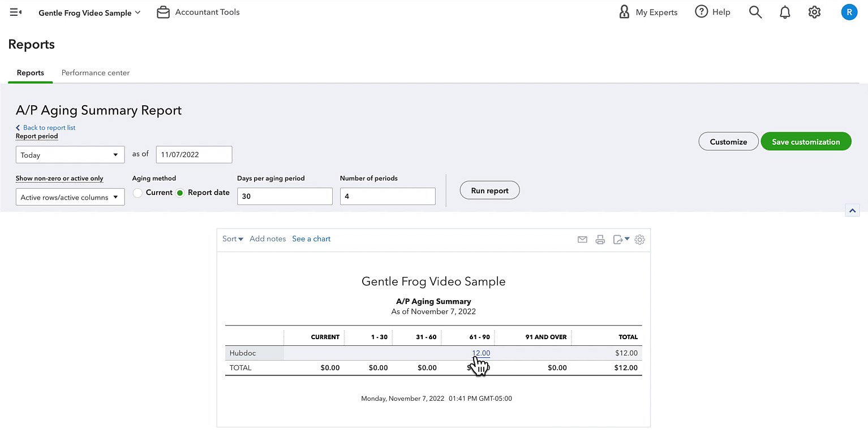Viewport: 868px width, 433px height.
Task: Select the Current aging method radio
Action: 137,193
